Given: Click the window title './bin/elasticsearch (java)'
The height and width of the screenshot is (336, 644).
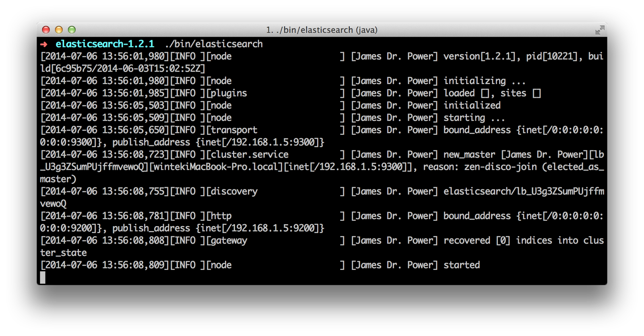Looking at the screenshot, I should click(x=322, y=30).
